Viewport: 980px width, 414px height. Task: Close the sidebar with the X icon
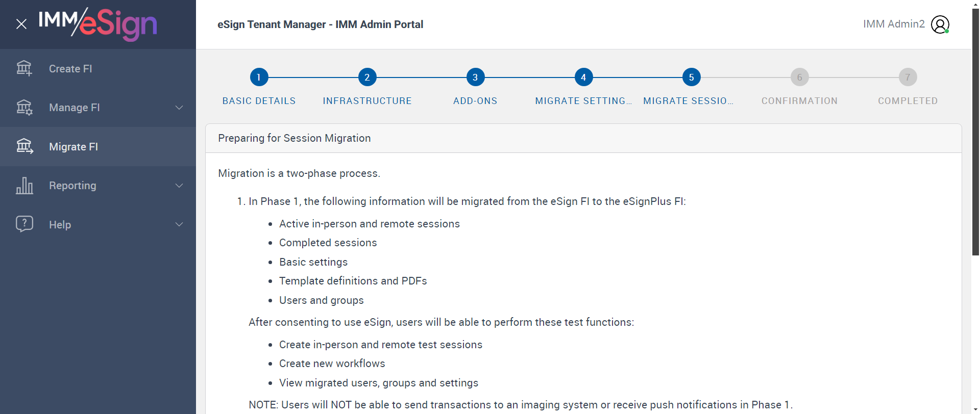point(21,24)
